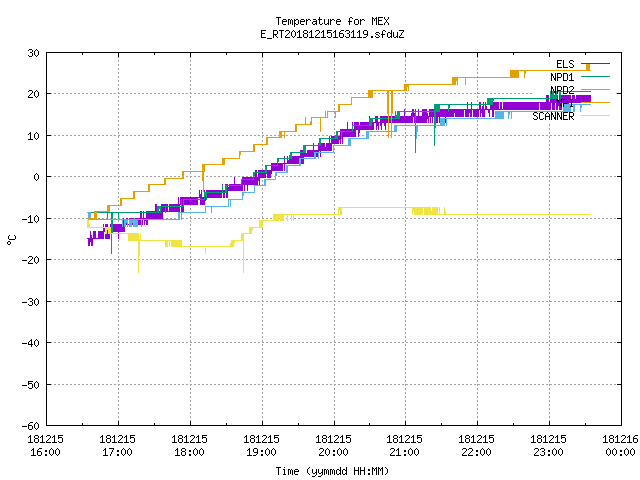Click the x-axis label '181216 00:00'
Image resolution: width=640 pixels, height=480 pixels.
point(620,445)
